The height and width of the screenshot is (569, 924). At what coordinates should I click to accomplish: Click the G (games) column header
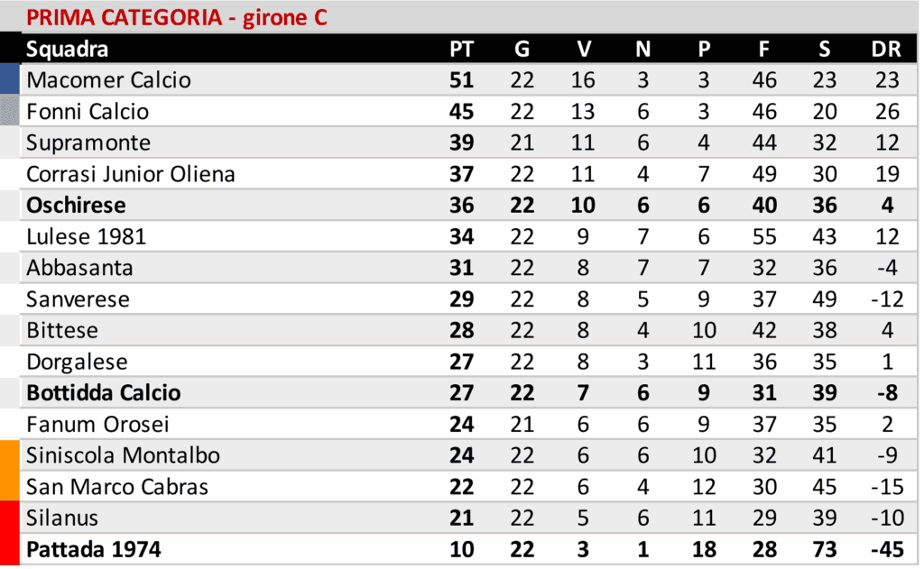pos(522,49)
